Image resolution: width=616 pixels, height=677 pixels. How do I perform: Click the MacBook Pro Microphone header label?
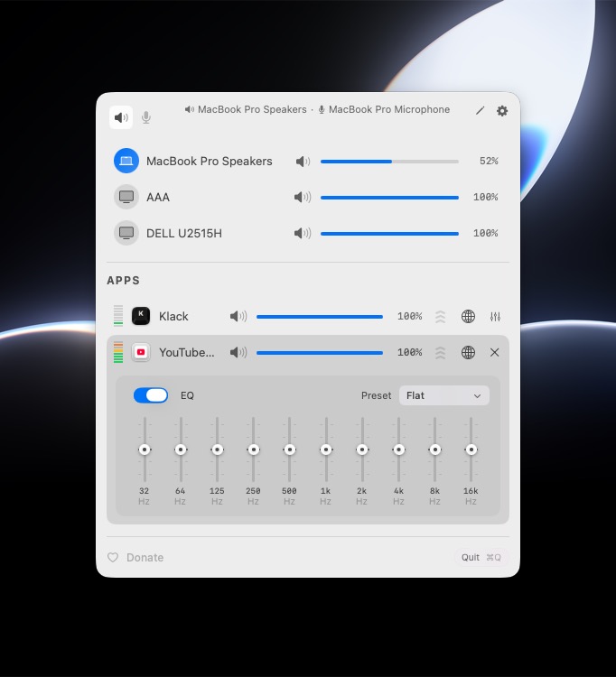click(385, 109)
